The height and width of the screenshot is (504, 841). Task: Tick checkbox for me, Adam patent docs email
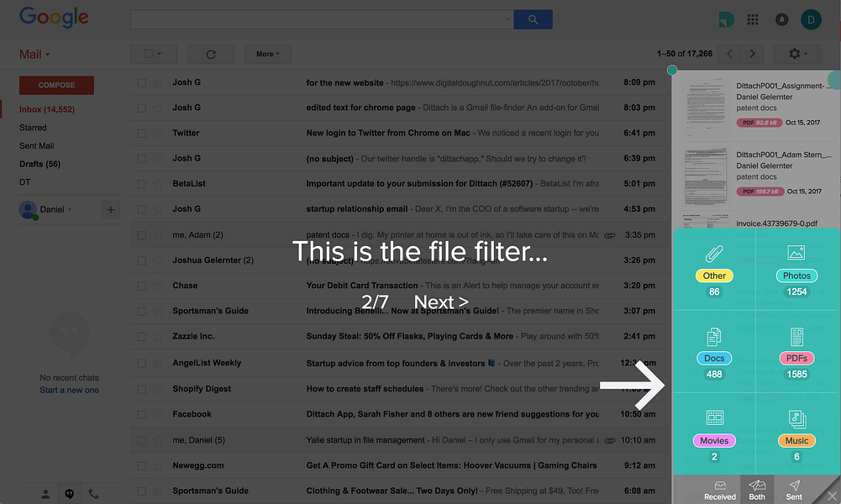[x=142, y=235]
